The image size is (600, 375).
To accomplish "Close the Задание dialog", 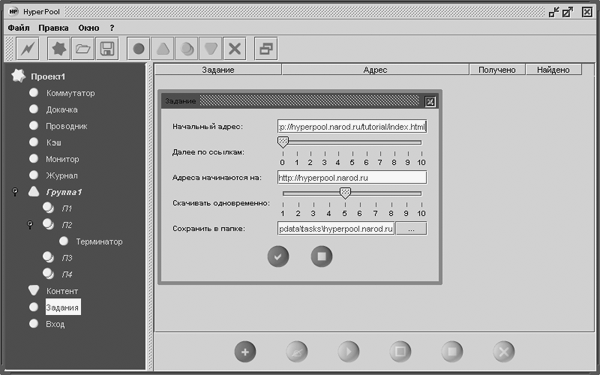I will click(x=430, y=101).
